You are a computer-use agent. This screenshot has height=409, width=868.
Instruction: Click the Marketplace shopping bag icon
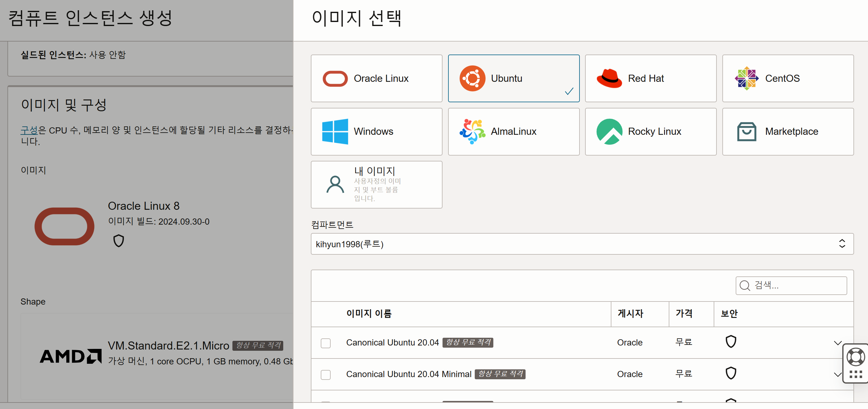[x=746, y=131]
